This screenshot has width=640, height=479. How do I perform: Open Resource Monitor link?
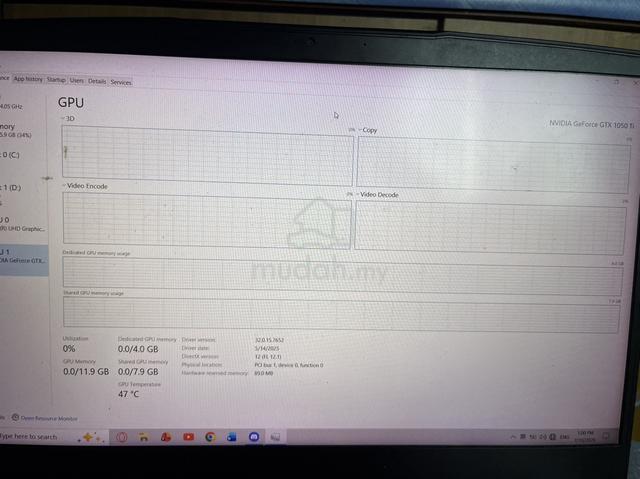tap(49, 418)
